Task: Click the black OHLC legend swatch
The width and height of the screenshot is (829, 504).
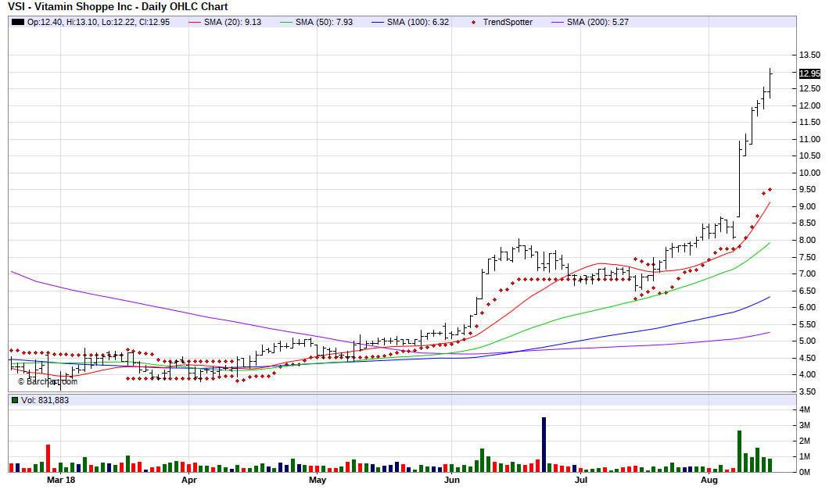Action: point(18,22)
